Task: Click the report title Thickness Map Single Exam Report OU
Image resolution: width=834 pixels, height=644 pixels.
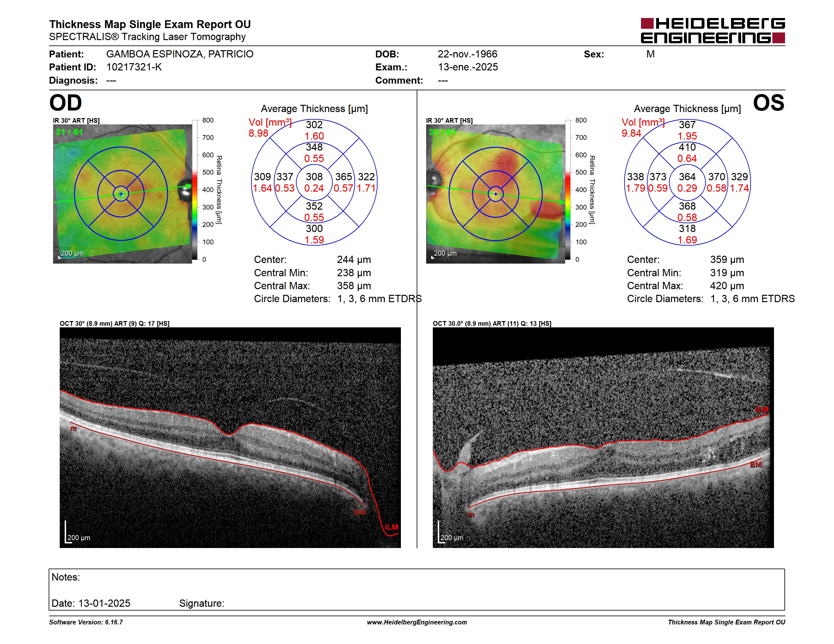Action: click(150, 24)
